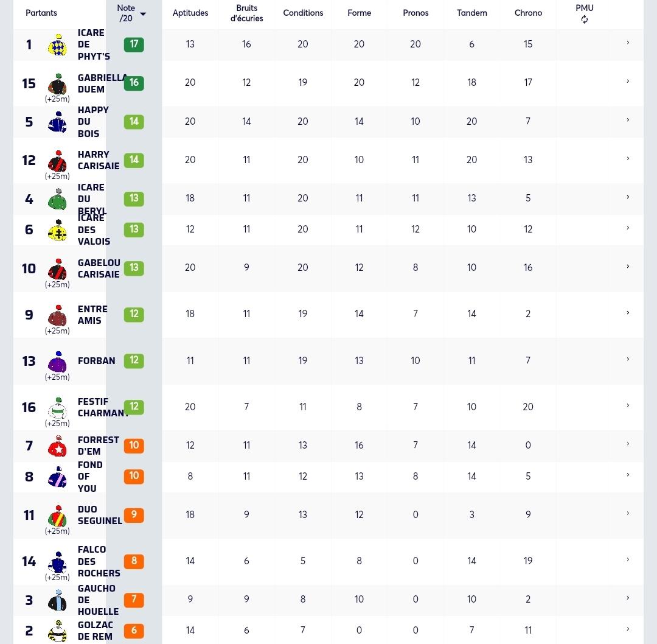This screenshot has height=644, width=657.
Task: Click Happy du Bois blue silk icon
Action: 58,122
